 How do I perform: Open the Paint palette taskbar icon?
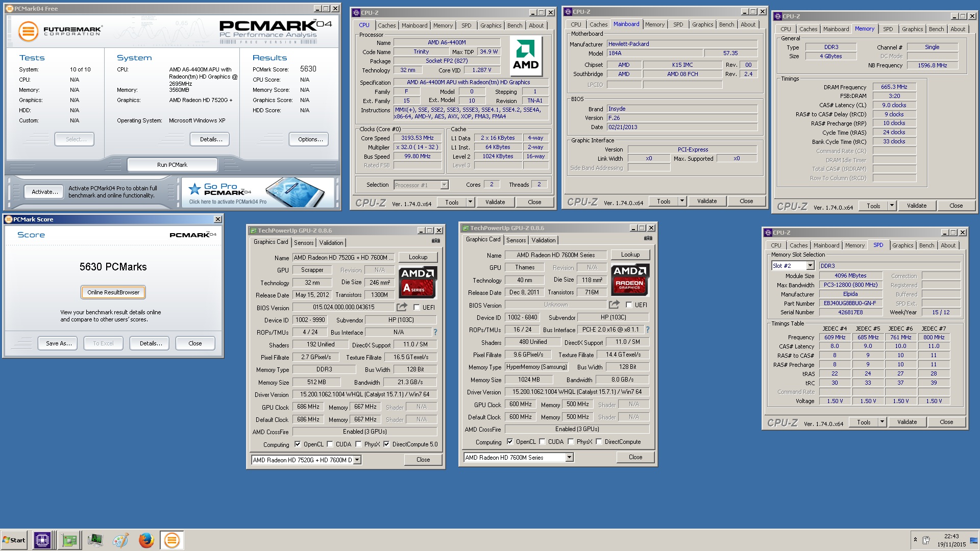[120, 540]
